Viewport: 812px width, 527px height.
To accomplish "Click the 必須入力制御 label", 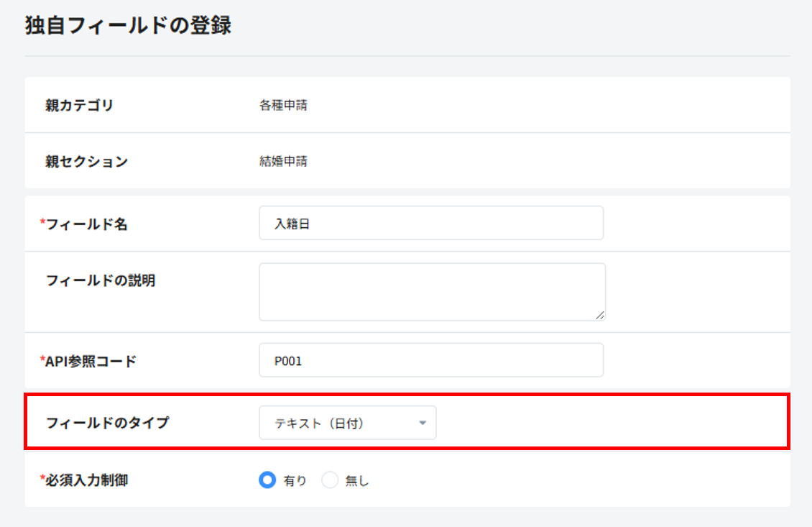I will 87,480.
